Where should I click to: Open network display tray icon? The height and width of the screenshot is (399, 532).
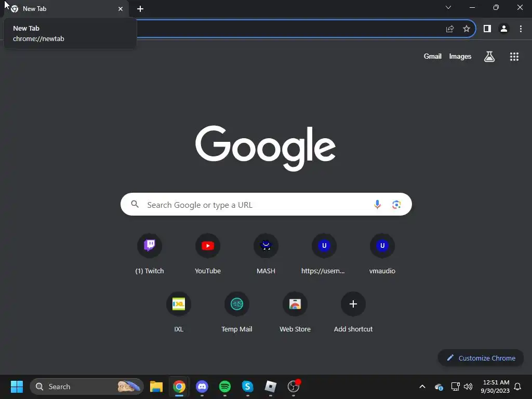point(455,387)
